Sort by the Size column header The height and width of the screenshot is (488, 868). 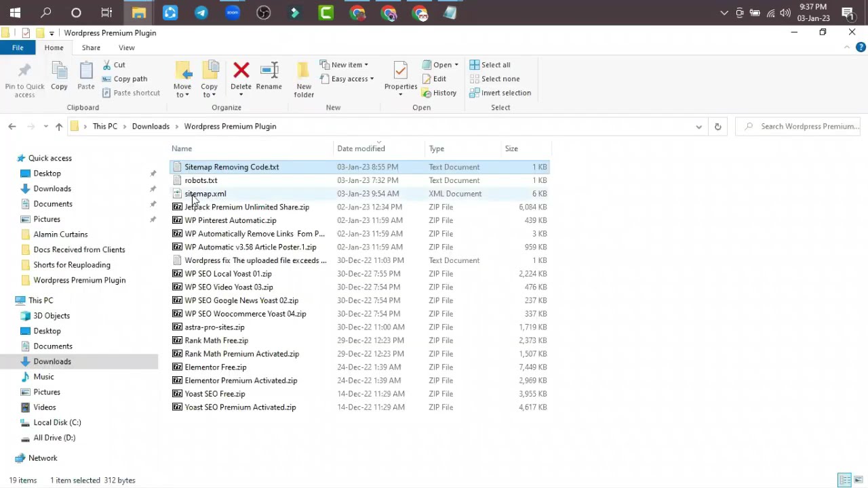[x=511, y=148]
